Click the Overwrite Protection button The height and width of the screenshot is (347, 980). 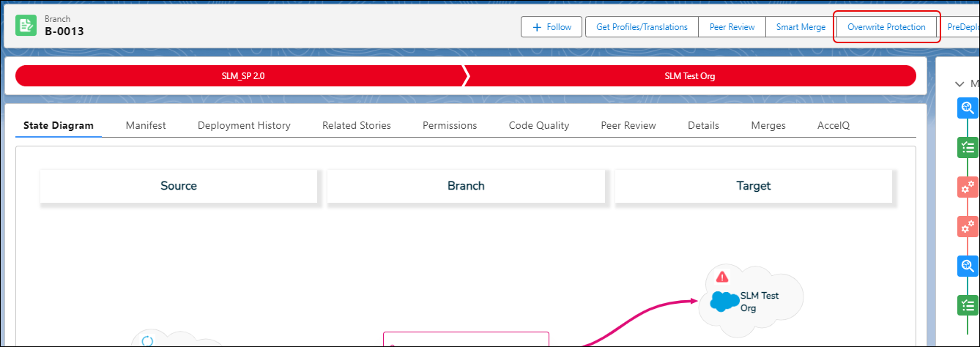[x=887, y=27]
